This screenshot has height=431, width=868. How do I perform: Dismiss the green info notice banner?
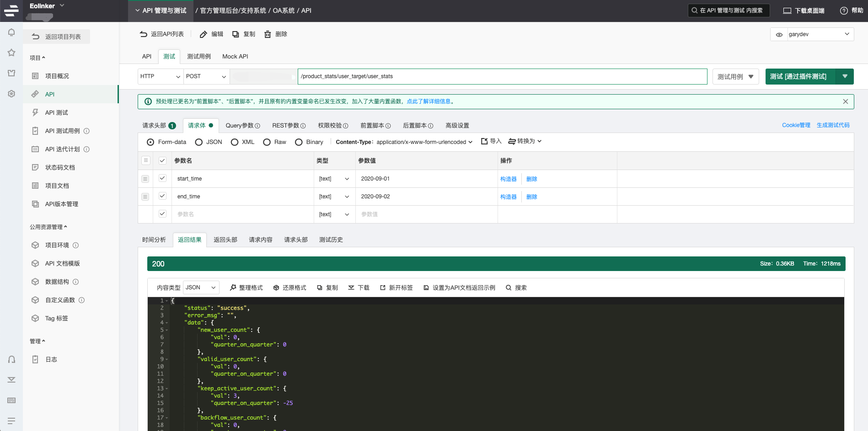click(845, 101)
